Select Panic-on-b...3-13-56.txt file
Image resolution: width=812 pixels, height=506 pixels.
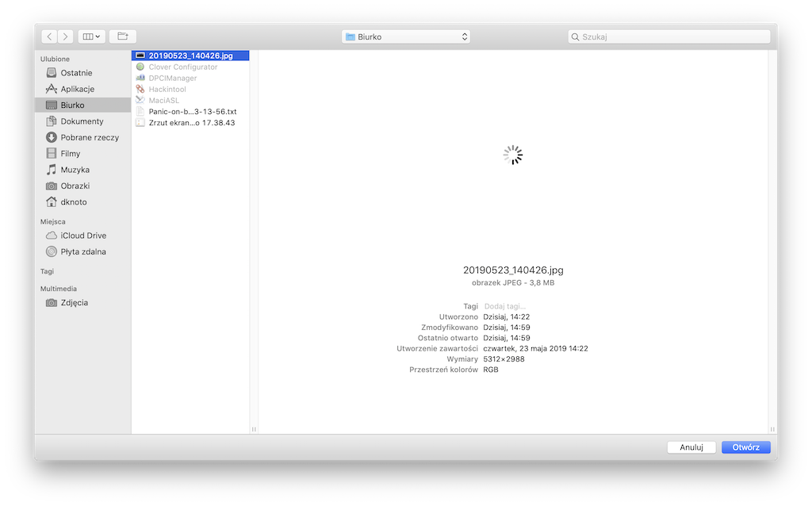(x=190, y=111)
